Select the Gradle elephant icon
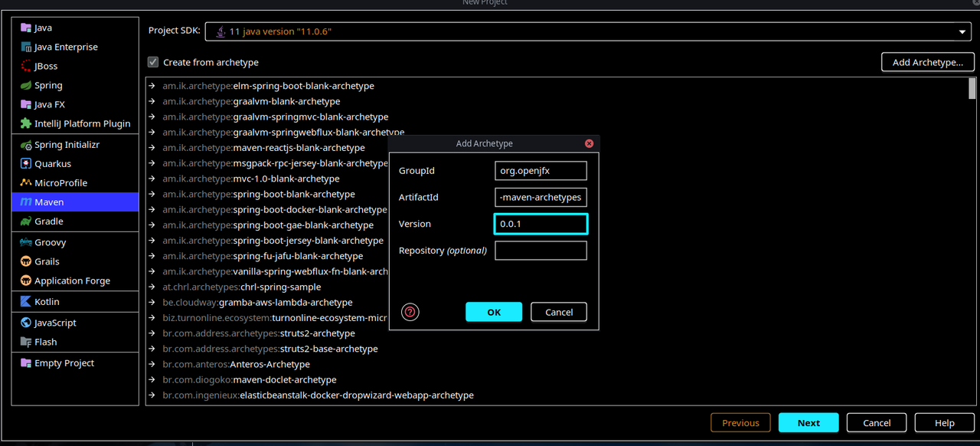980x446 pixels. click(x=26, y=221)
